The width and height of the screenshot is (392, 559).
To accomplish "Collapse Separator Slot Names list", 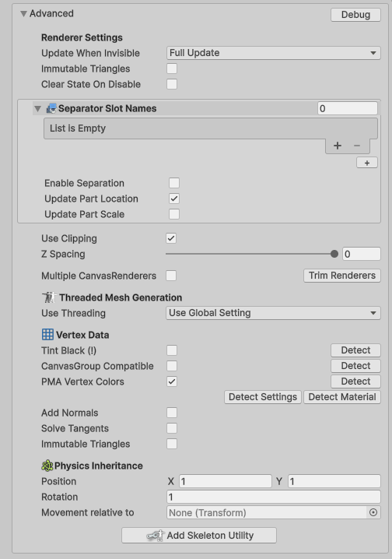I will (38, 108).
